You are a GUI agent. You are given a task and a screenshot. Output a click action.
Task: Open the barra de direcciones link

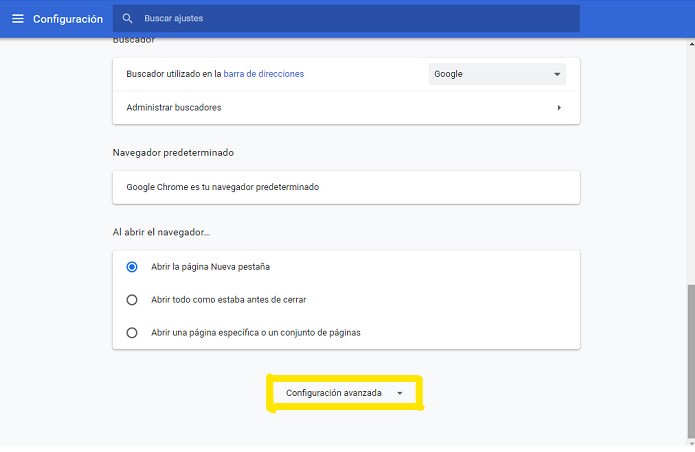click(264, 74)
